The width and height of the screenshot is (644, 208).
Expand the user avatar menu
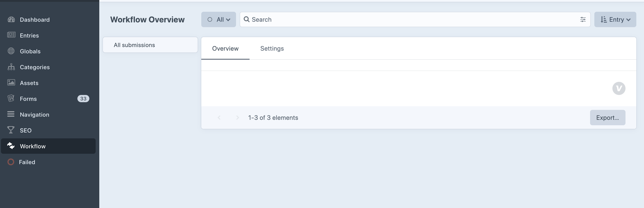click(x=619, y=88)
